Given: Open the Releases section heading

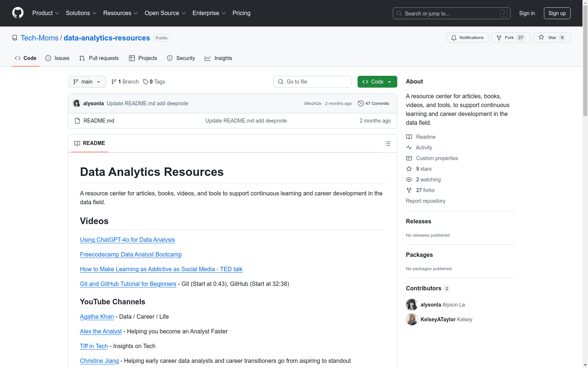Looking at the screenshot, I should click(419, 222).
